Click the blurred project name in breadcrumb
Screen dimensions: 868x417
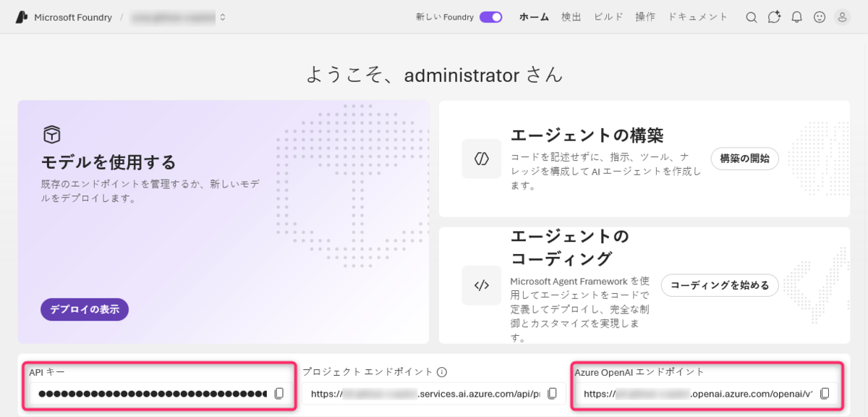click(173, 17)
